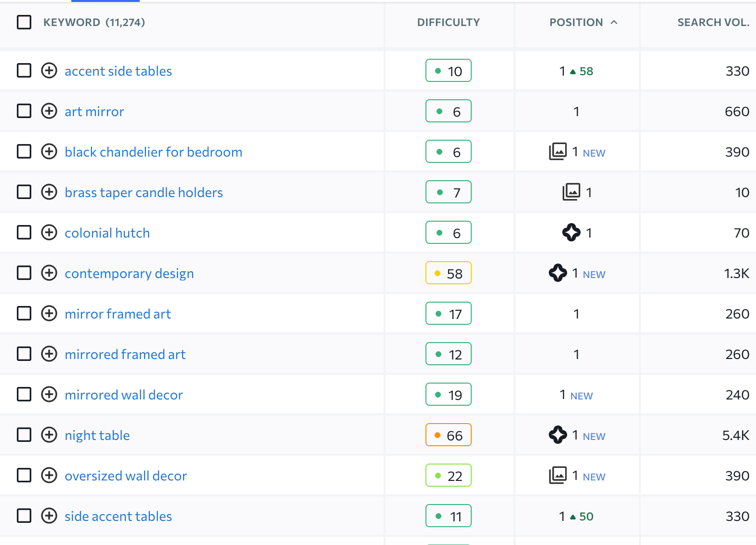Click plus icon next to 'mirrored wall decor'
This screenshot has height=545, width=756.
coord(49,395)
